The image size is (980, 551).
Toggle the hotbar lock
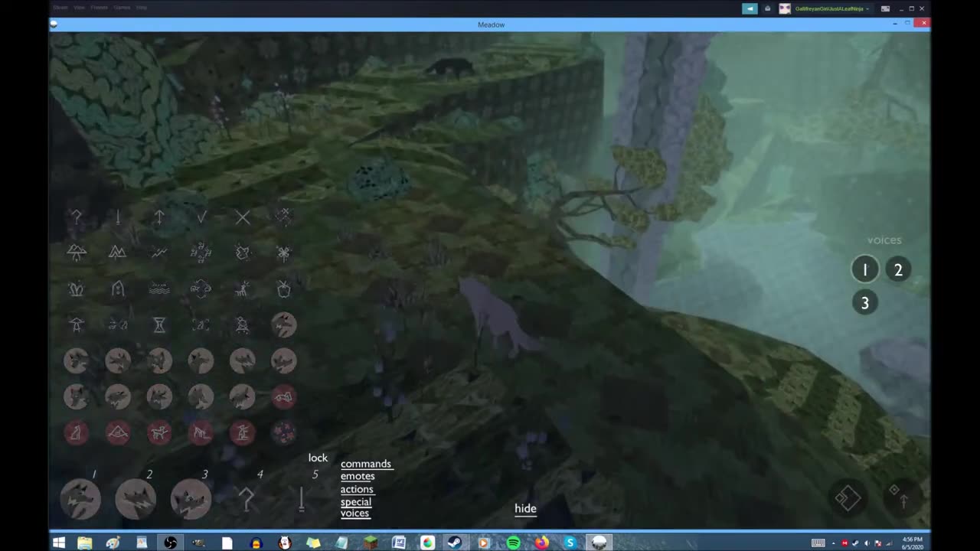tap(318, 458)
